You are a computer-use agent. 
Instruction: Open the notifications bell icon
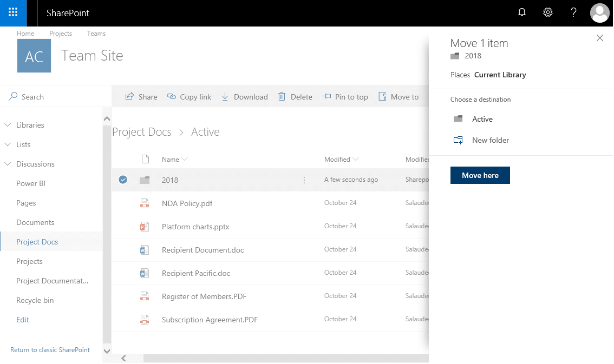click(521, 12)
